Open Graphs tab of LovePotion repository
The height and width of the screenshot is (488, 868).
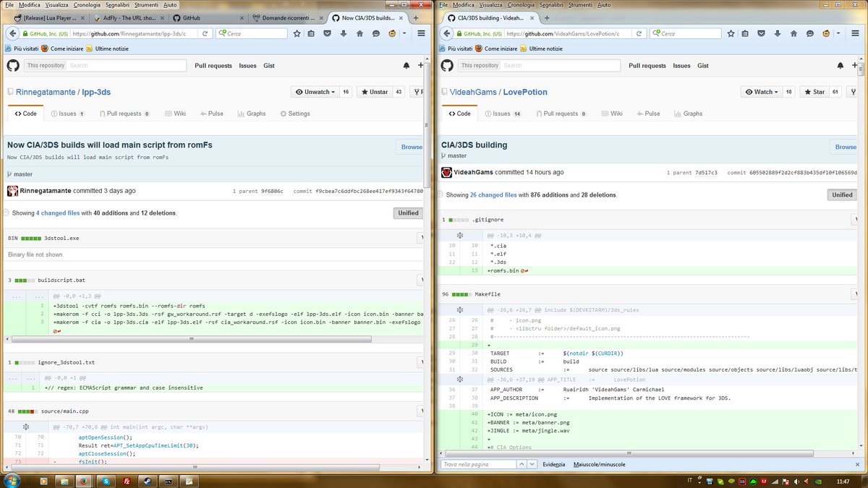(687, 114)
